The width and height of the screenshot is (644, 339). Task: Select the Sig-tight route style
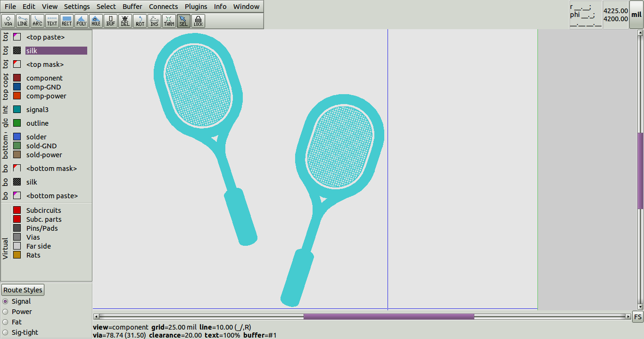pos(6,332)
